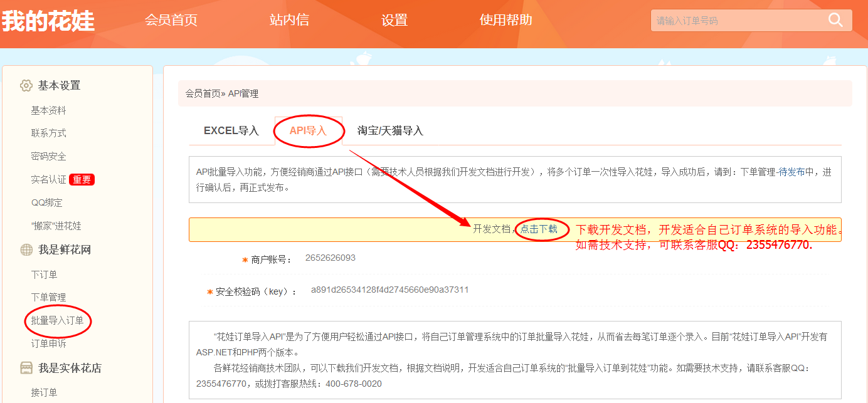The image size is (868, 403).
Task: Open 下单管理 in the sidebar
Action: (48, 297)
